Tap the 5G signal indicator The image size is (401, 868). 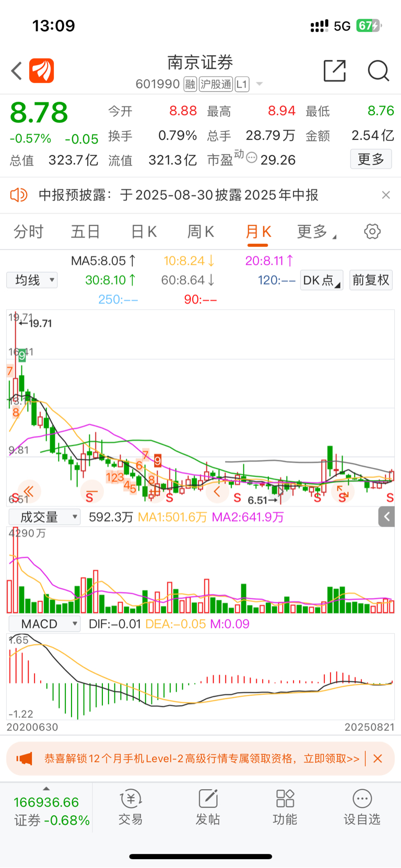pos(342,26)
